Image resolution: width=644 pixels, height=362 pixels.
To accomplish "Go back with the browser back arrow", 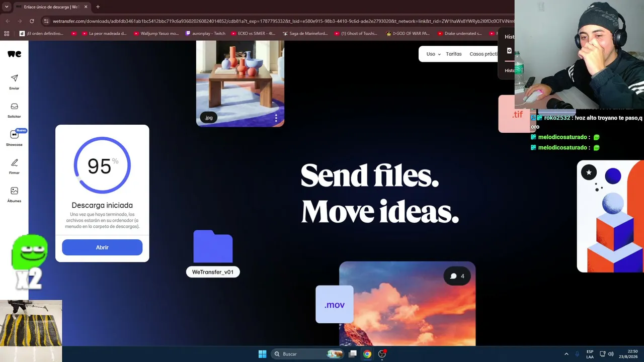I will pos(8,21).
